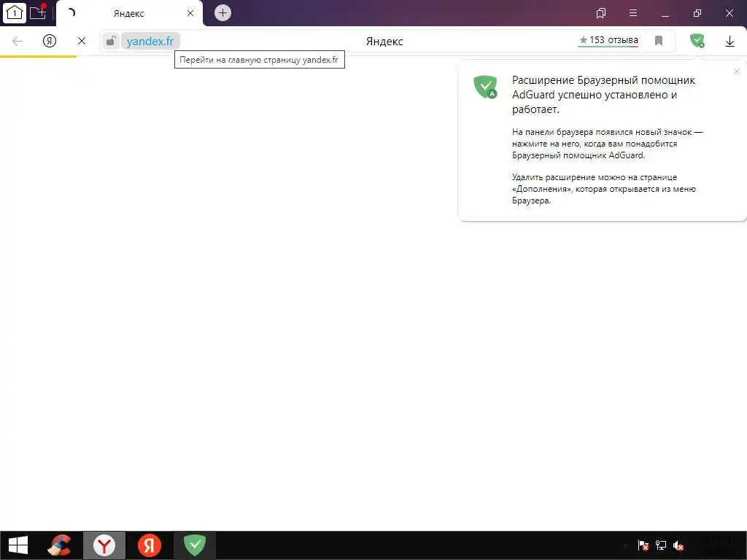Open the tab counter home icon

coord(15,12)
